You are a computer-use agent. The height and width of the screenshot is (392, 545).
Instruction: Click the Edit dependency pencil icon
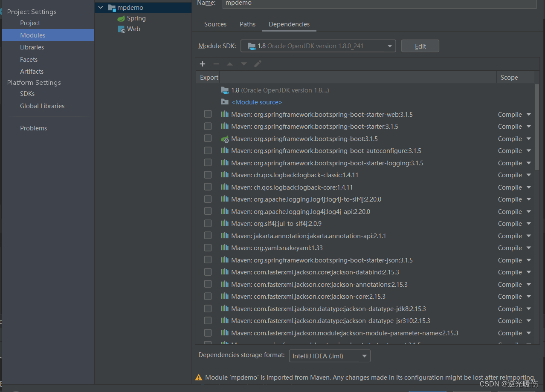pos(257,63)
